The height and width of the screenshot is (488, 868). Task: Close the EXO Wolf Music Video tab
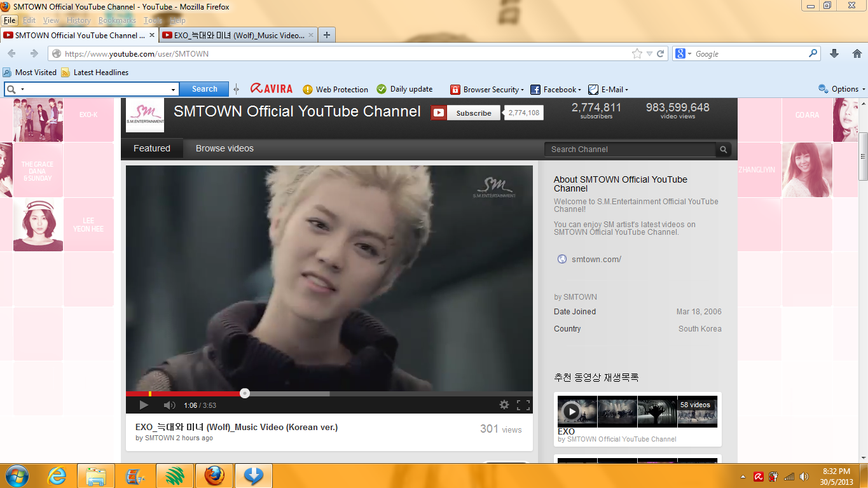[x=311, y=36]
